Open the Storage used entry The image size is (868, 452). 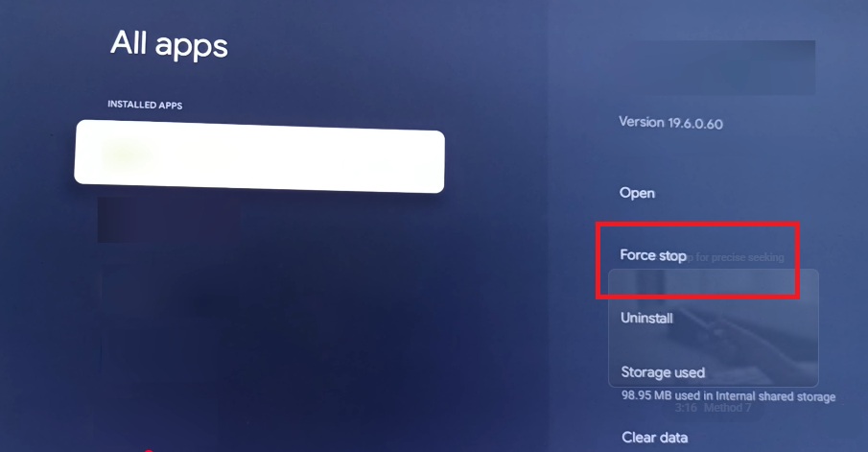(663, 372)
